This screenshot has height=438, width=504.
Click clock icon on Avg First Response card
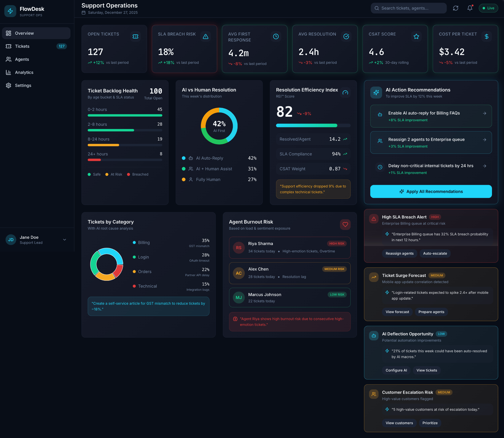(276, 36)
